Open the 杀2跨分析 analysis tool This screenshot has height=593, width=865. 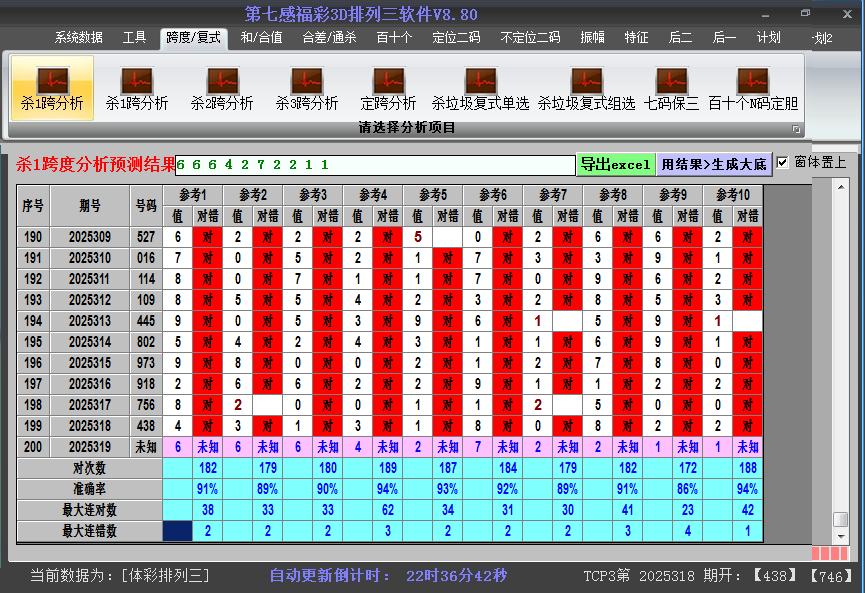click(x=222, y=88)
